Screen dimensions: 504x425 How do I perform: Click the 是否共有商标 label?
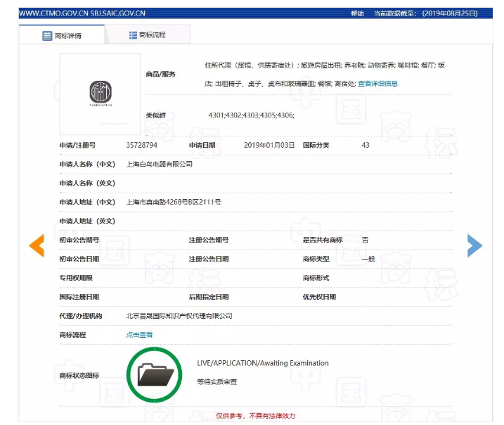(323, 240)
